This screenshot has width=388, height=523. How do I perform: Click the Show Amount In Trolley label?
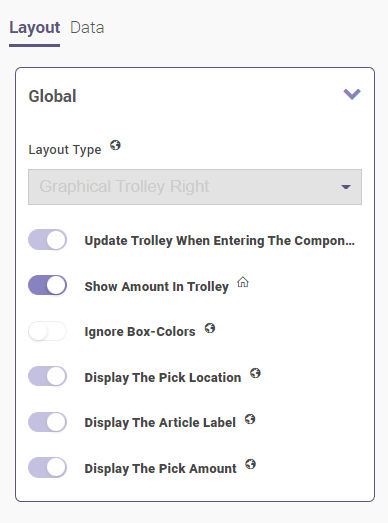[156, 287]
